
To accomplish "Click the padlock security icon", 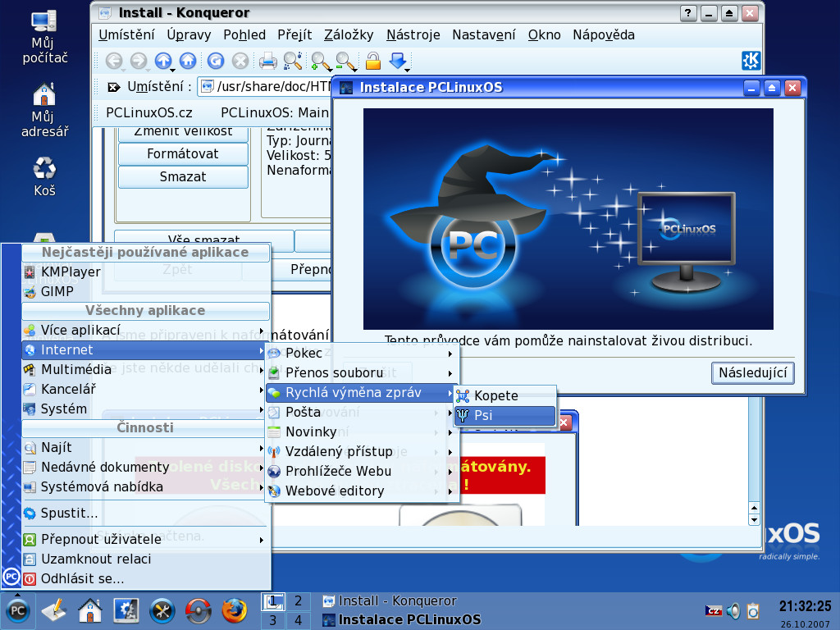I will click(x=373, y=61).
